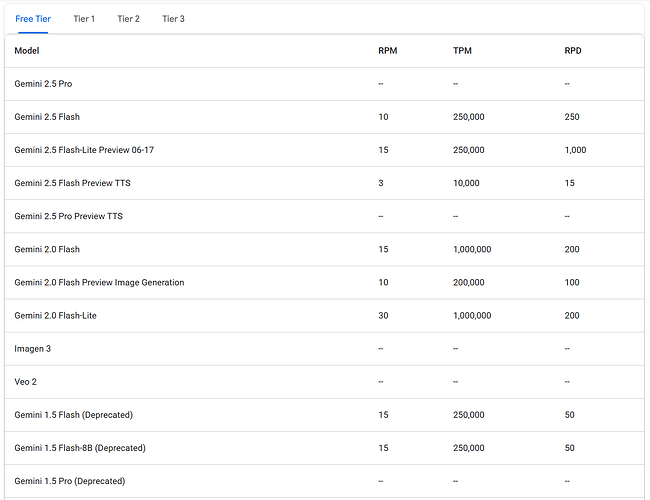Click the Gemini 2.5 Flash model name
The height and width of the screenshot is (500, 650).
point(47,117)
